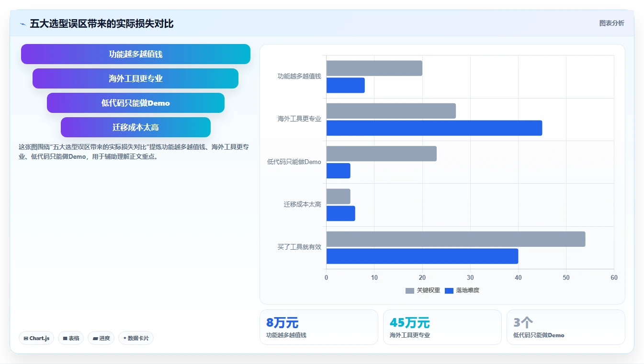Click the x-axis tick label 60

614,278
